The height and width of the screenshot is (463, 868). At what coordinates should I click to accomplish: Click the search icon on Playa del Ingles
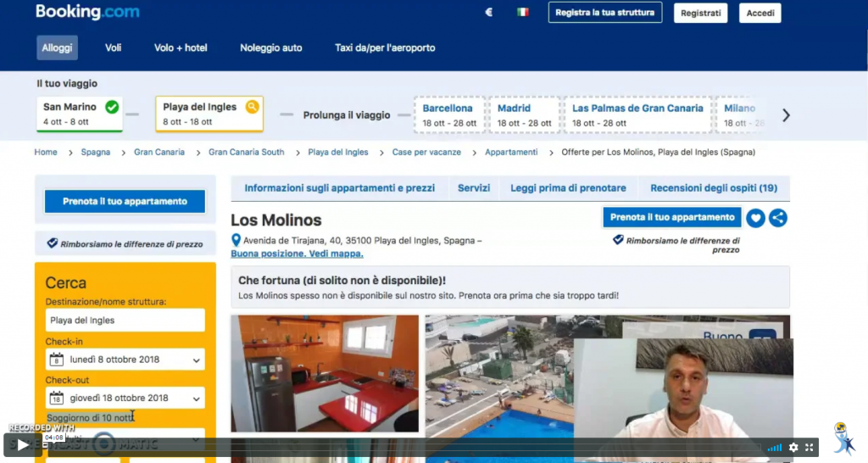pyautogui.click(x=253, y=106)
